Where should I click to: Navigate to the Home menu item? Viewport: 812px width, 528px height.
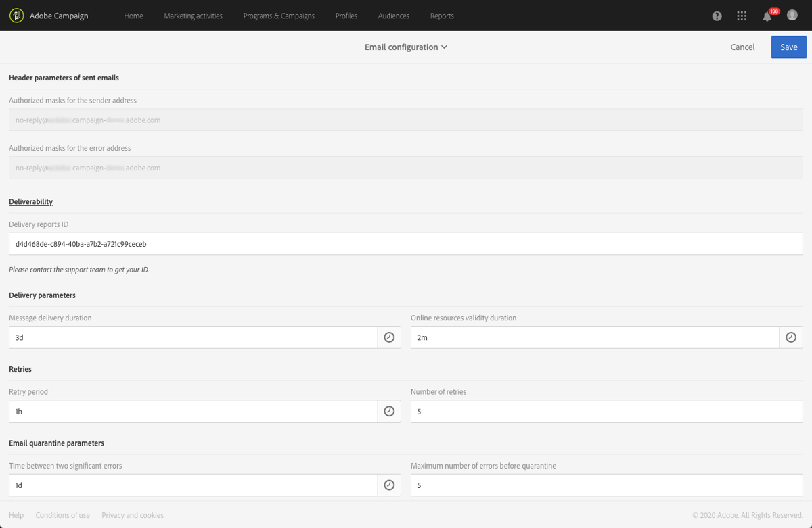point(133,16)
